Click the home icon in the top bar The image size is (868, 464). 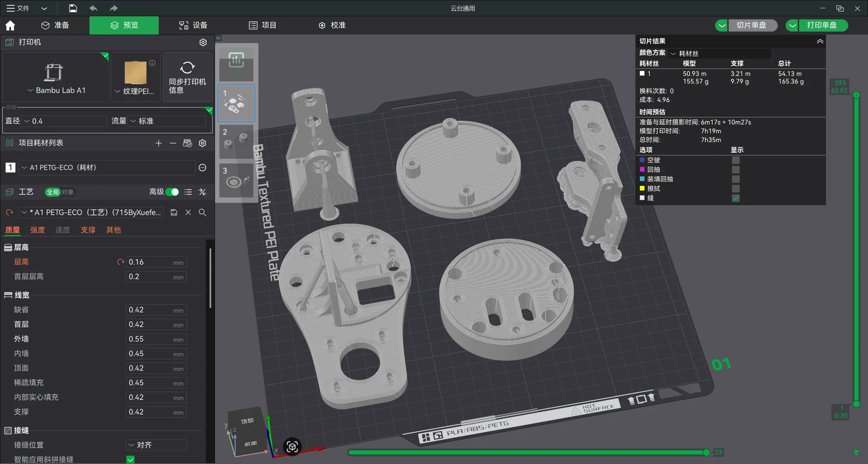[x=10, y=25]
